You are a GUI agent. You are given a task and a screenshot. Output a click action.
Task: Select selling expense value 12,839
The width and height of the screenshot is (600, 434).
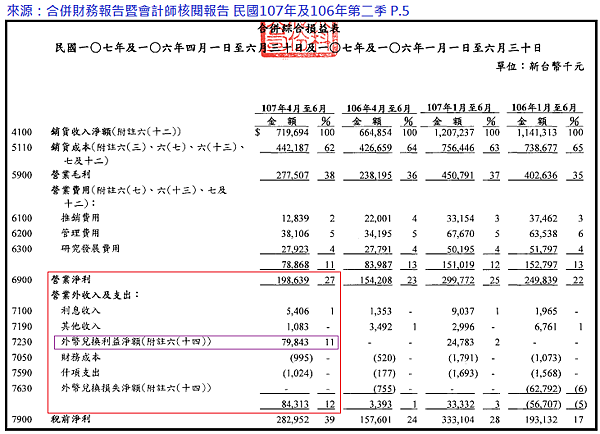click(x=295, y=219)
